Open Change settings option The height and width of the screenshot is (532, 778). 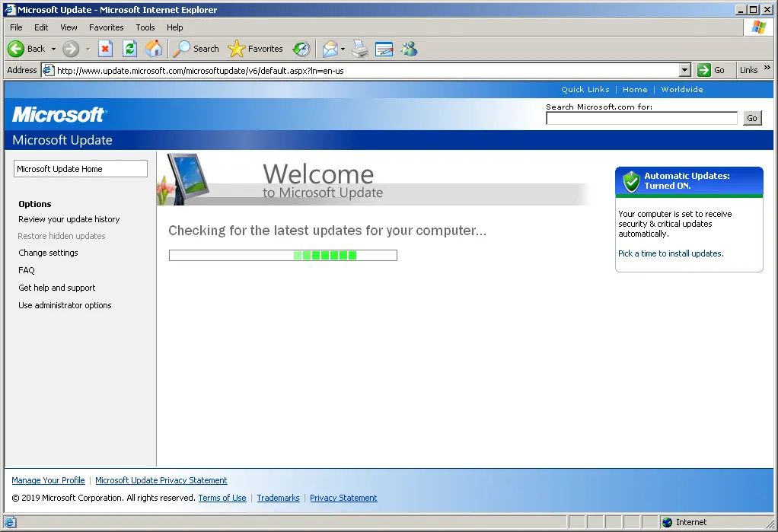coord(48,253)
